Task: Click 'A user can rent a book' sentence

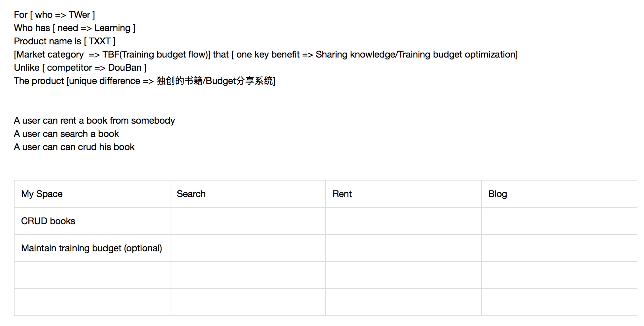Action: 94,121
